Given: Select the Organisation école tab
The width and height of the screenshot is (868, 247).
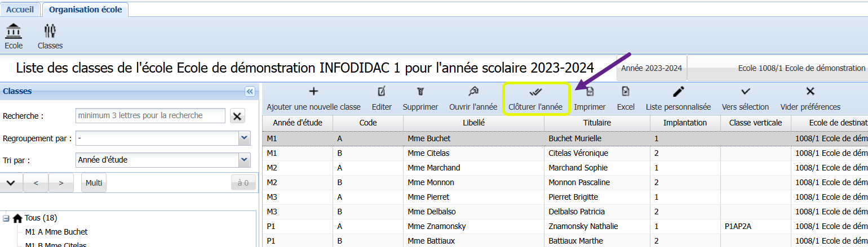Looking at the screenshot, I should point(85,10).
